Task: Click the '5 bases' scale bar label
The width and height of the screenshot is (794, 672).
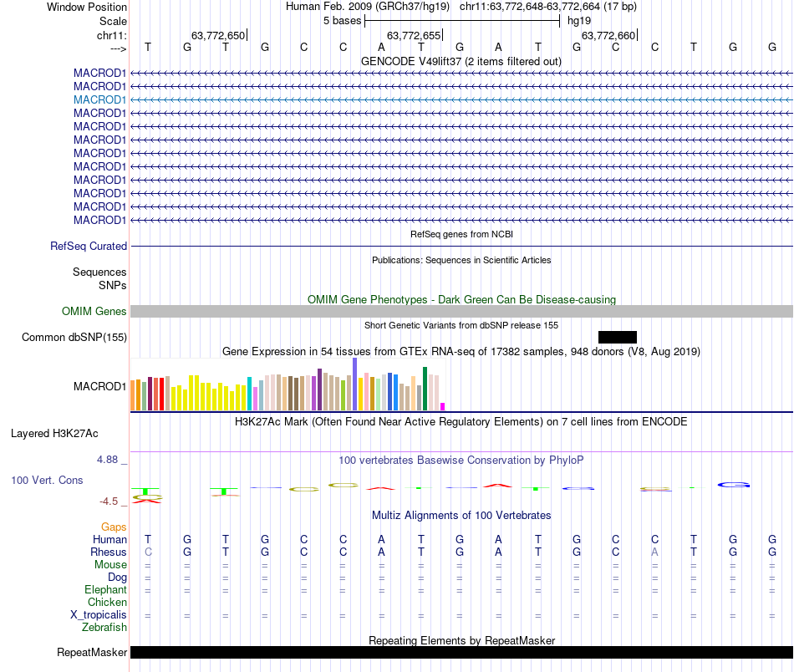Action: point(343,21)
